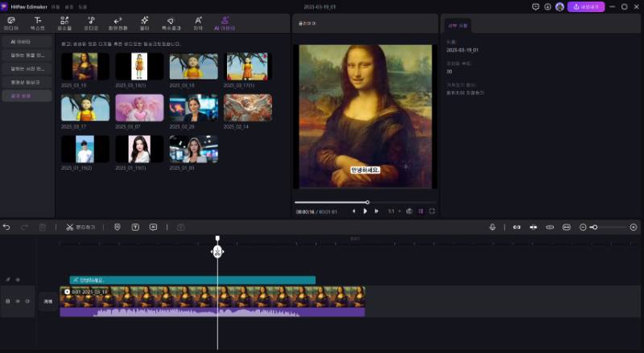Viewport: 644px width, 353px height.
Task: Open the Filters tab with sparkle icon
Action: click(145, 23)
